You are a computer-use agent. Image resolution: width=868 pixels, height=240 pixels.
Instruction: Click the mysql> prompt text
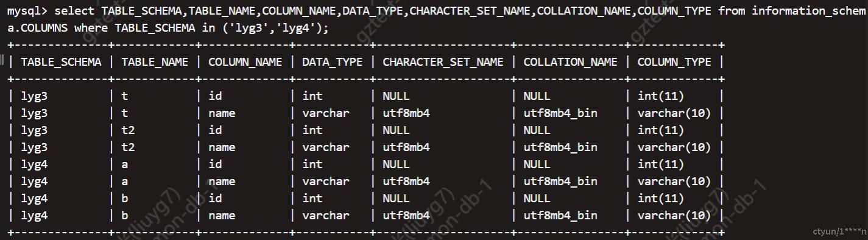click(x=27, y=12)
